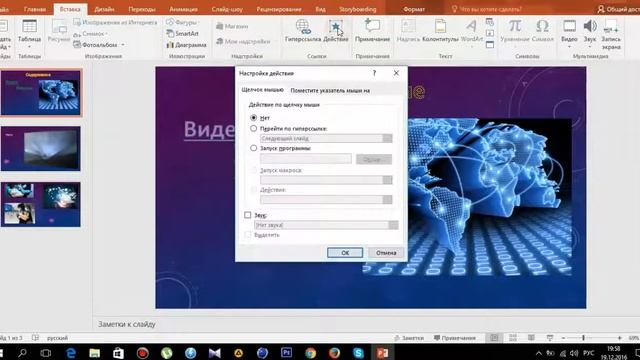This screenshot has width=640, height=360.
Task: Enable the 'Звук' checkbox
Action: (x=247, y=215)
